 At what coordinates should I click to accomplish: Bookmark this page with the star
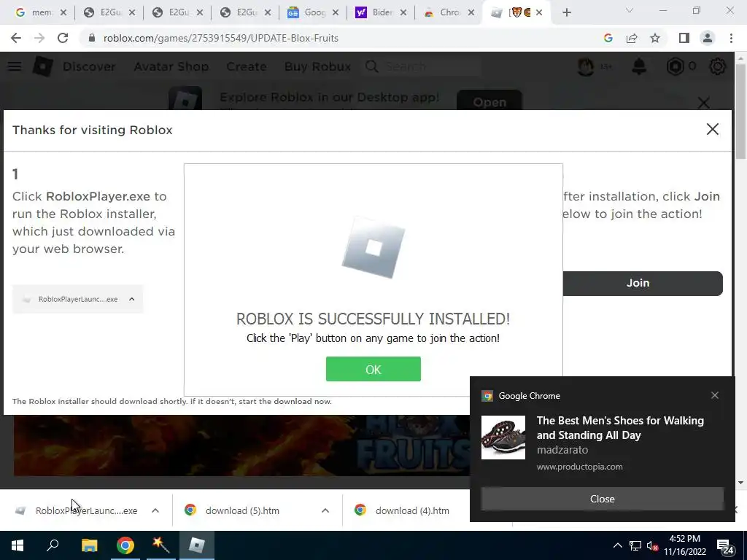[x=655, y=38]
